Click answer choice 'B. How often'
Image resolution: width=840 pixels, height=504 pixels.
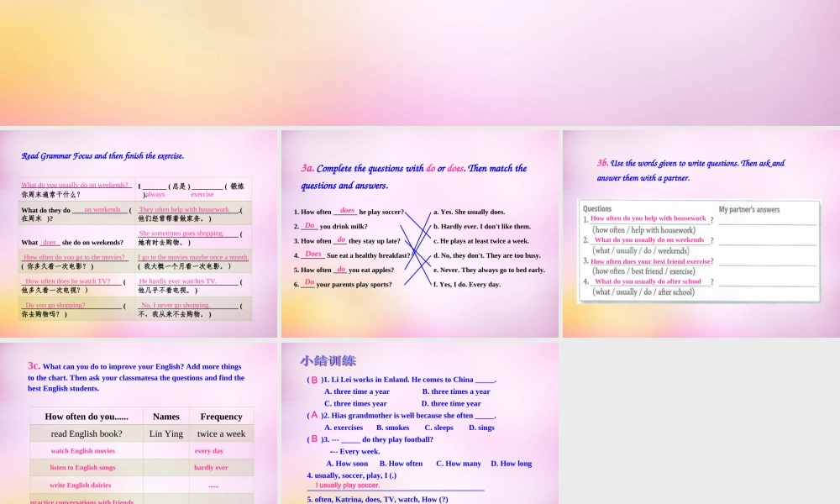click(401, 463)
